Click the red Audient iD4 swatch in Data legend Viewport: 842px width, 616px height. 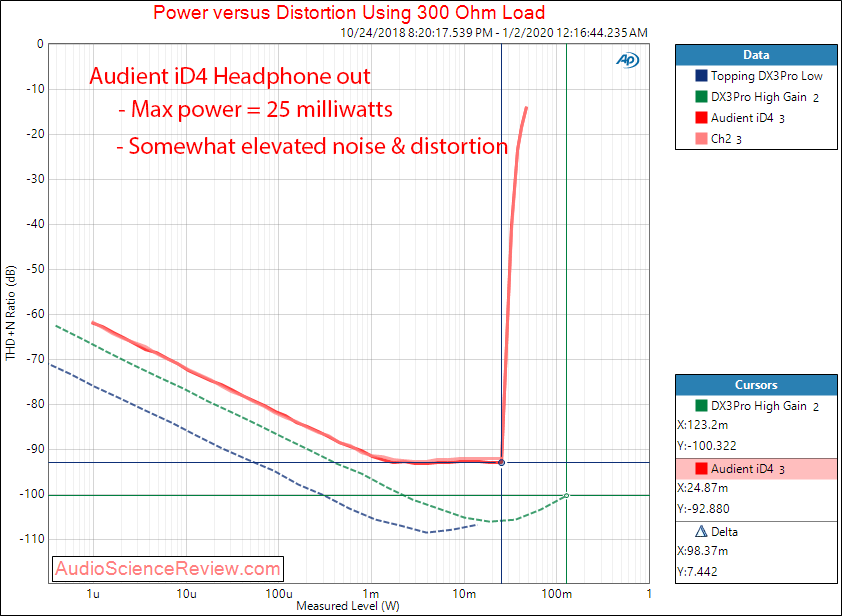(701, 118)
